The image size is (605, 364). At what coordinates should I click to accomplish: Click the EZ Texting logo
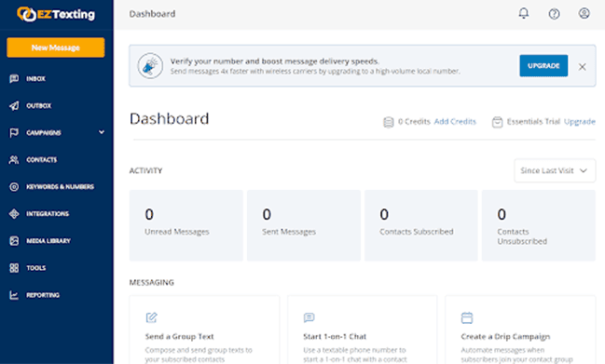point(56,14)
